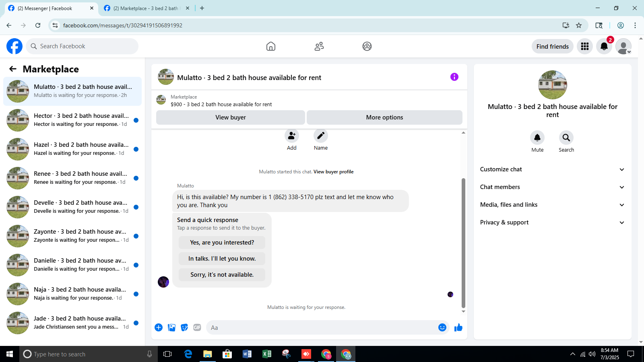Expand Customize chat section
This screenshot has width=644, height=362.
coord(553,169)
